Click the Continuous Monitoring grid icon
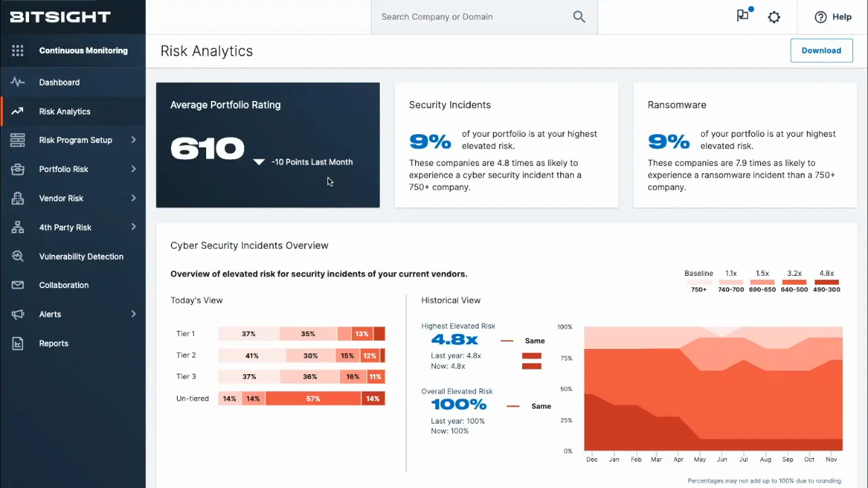The image size is (868, 488). [x=18, y=50]
